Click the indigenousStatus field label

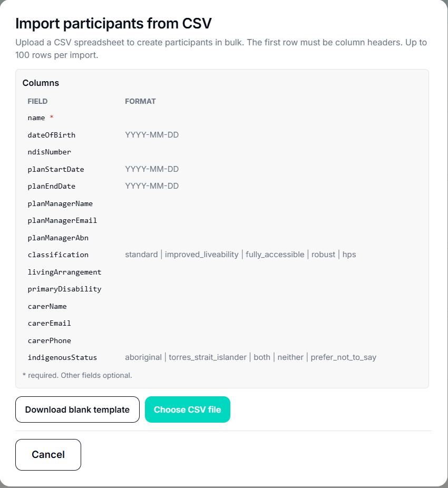[x=62, y=357]
